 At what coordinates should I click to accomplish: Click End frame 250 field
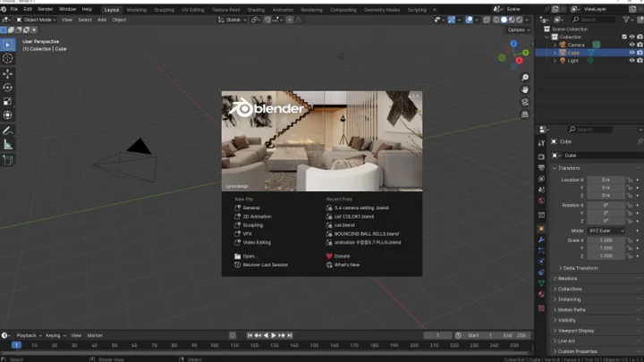[x=515, y=335]
